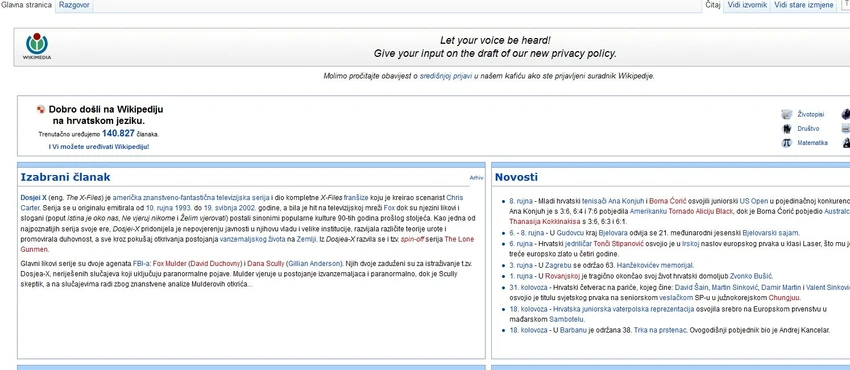Open the Matematika pi icon
The width and height of the screenshot is (850, 370).
787,143
